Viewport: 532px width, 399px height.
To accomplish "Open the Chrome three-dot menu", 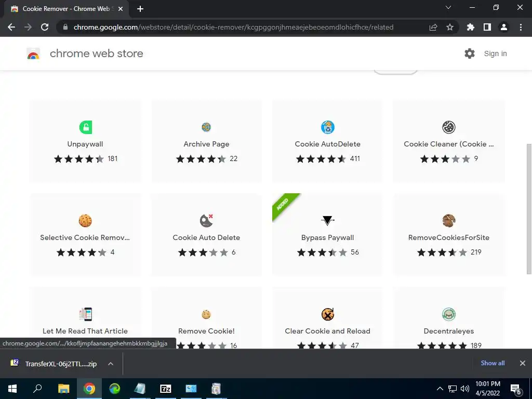I will (521, 27).
